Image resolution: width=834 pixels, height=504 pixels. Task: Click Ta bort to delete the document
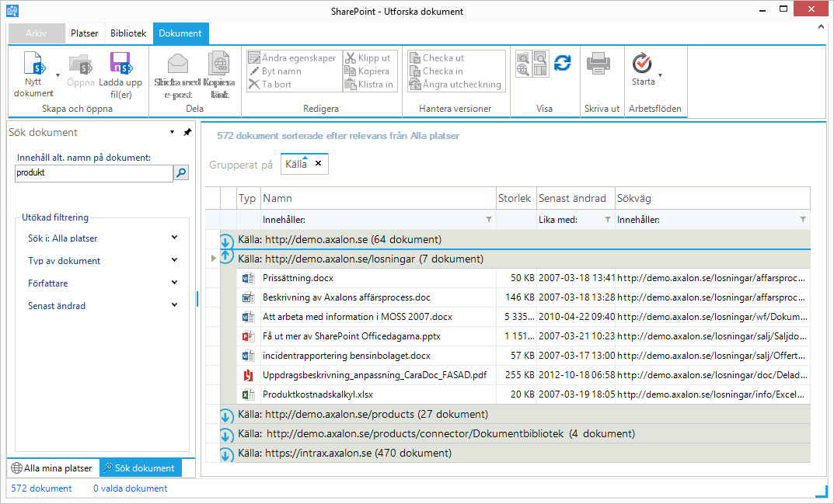[x=270, y=84]
